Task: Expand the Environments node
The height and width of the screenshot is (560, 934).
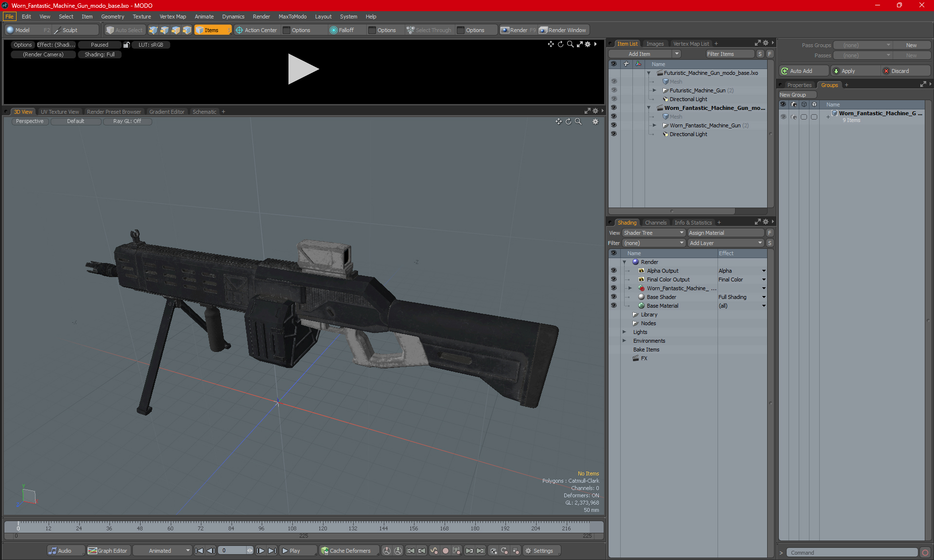Action: click(625, 341)
